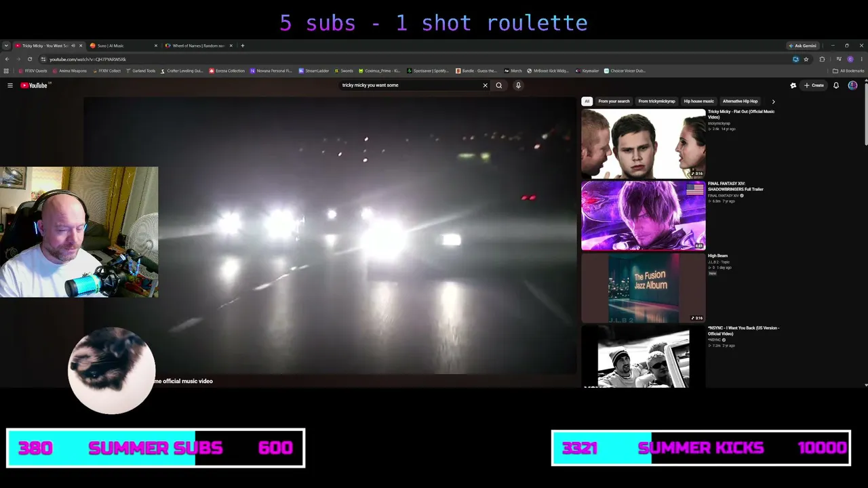Open the FFXIV Collect bookmark
Image resolution: width=868 pixels, height=488 pixels.
[106, 70]
